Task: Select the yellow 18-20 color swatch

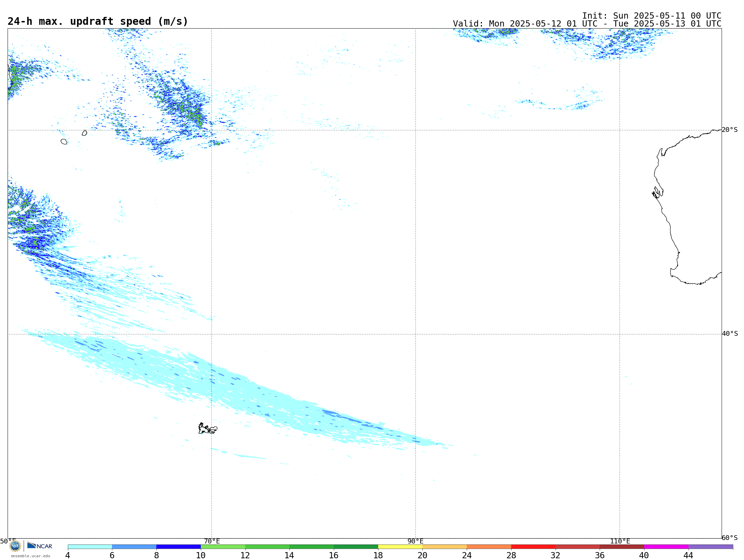Action: click(400, 547)
